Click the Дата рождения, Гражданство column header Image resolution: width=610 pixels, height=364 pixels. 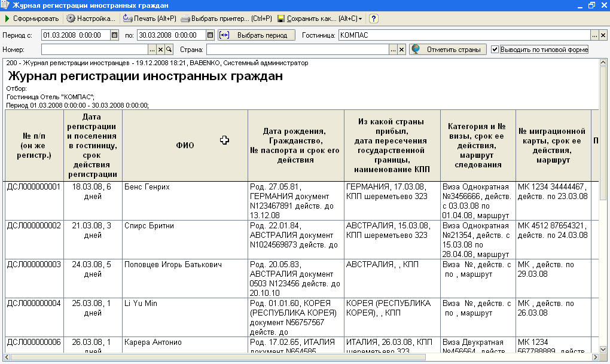(x=295, y=145)
